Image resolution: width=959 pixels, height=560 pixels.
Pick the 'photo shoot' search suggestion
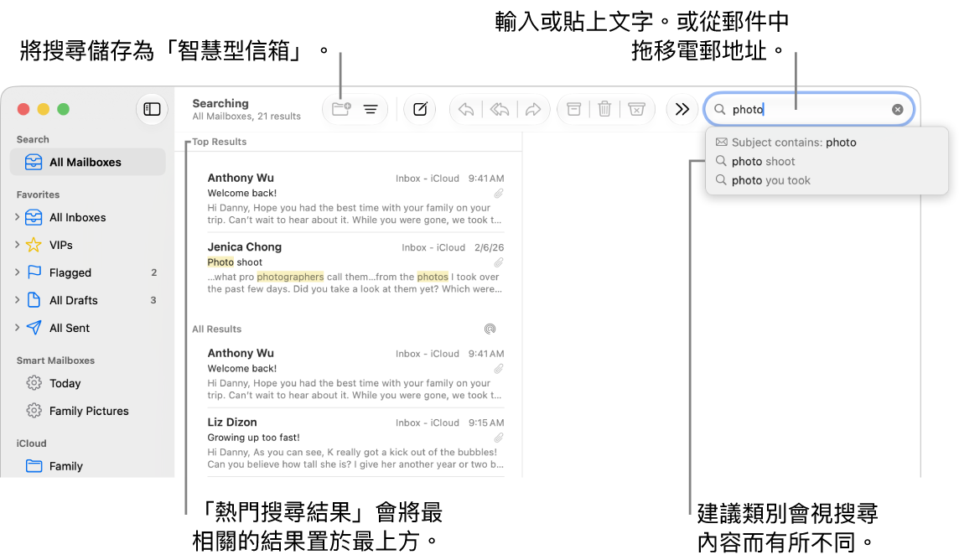(827, 162)
